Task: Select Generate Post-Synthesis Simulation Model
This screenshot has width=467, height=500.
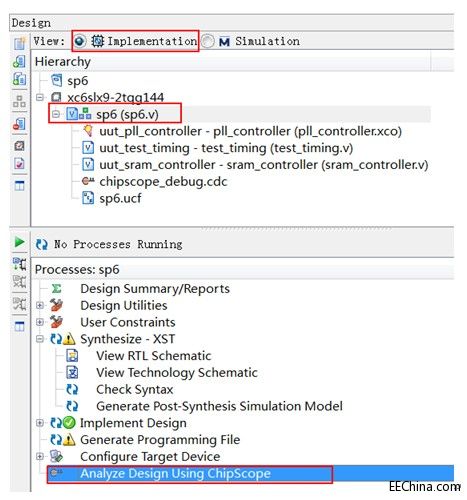Action: tap(219, 406)
